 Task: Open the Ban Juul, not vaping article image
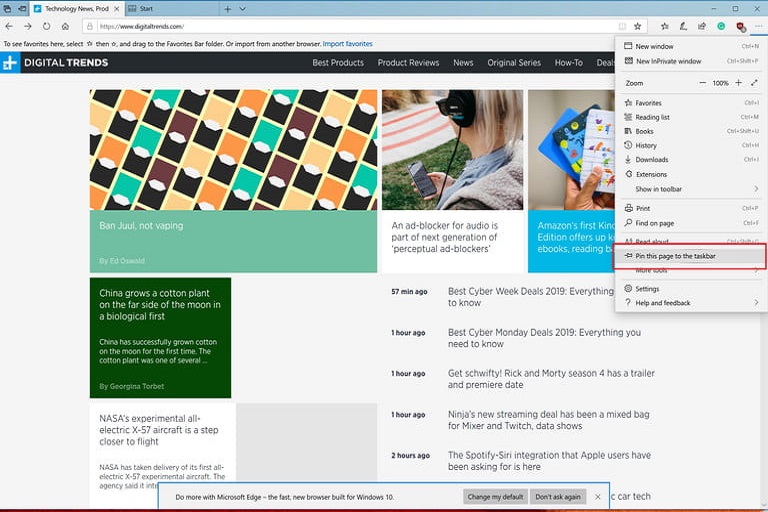(233, 150)
